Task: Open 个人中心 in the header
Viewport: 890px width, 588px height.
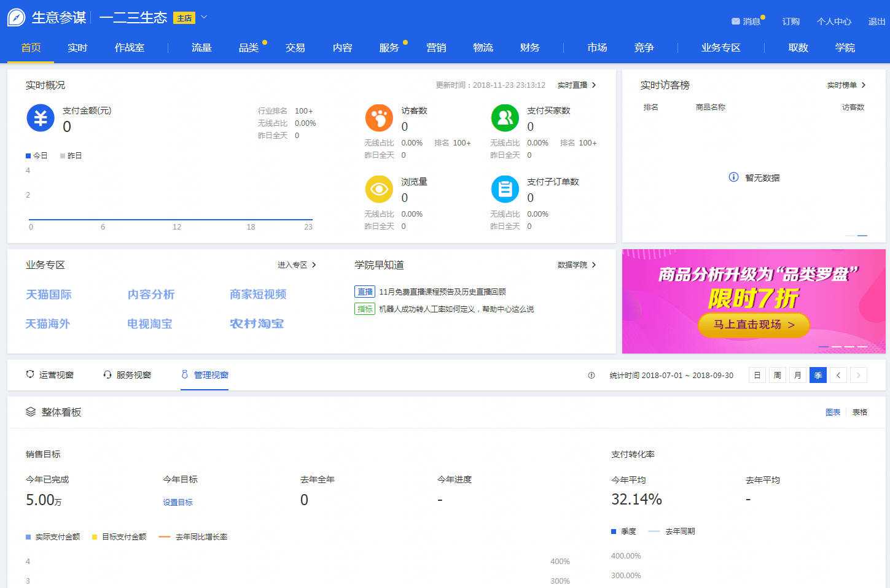Action: [834, 21]
